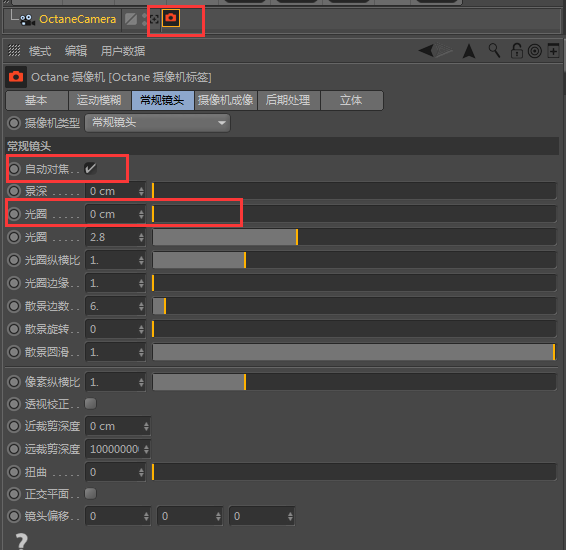Click the 光圈 2.8 slider bar
The width and height of the screenshot is (566, 550).
point(354,237)
